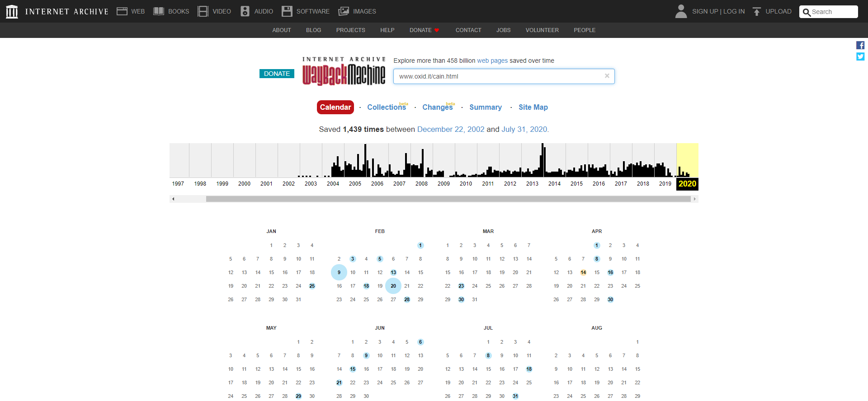Open the CONTACT menu item
This screenshot has height=401, width=868.
[468, 30]
